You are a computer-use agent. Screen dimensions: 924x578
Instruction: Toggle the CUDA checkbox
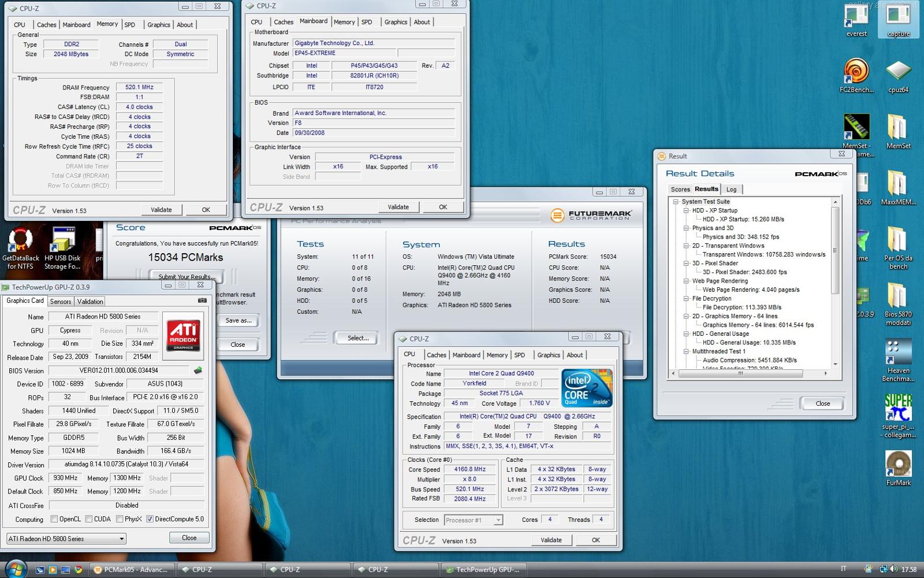point(89,519)
